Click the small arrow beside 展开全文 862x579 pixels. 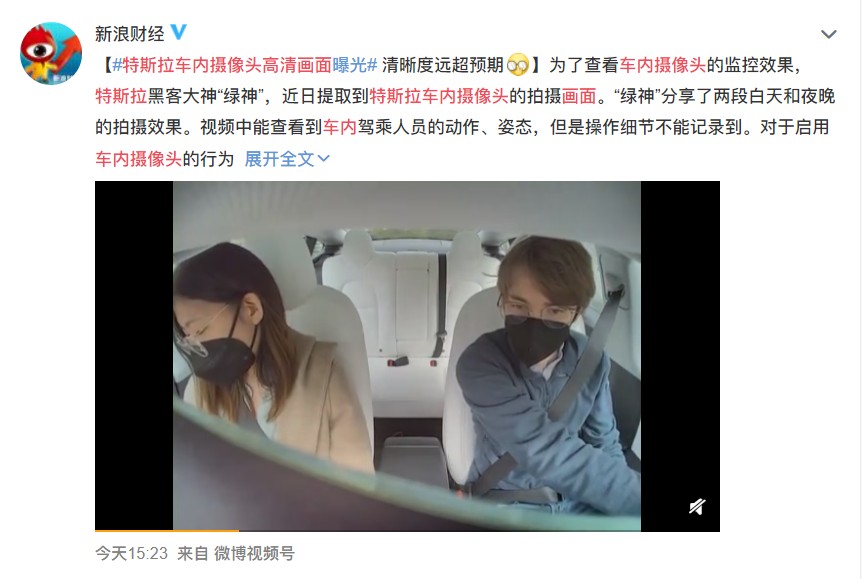coord(324,159)
